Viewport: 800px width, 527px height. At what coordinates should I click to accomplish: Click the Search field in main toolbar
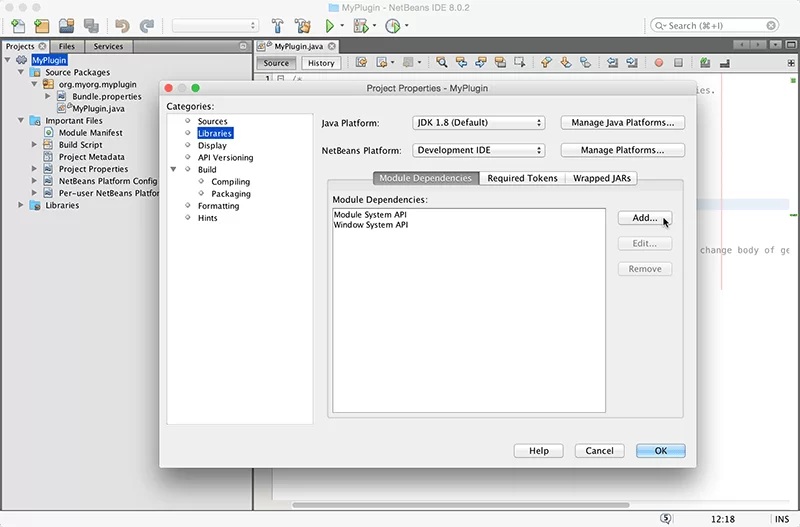click(x=714, y=26)
